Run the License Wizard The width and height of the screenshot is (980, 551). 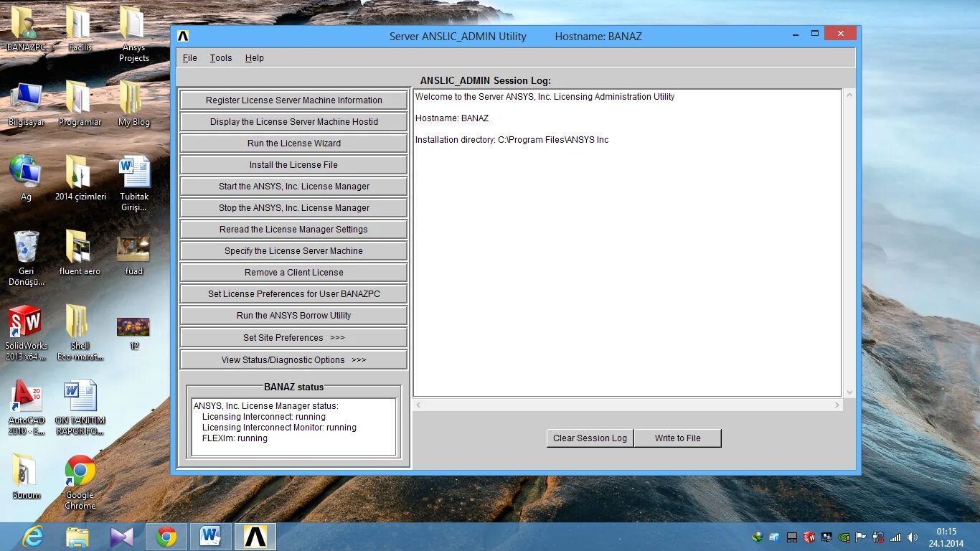(x=293, y=143)
